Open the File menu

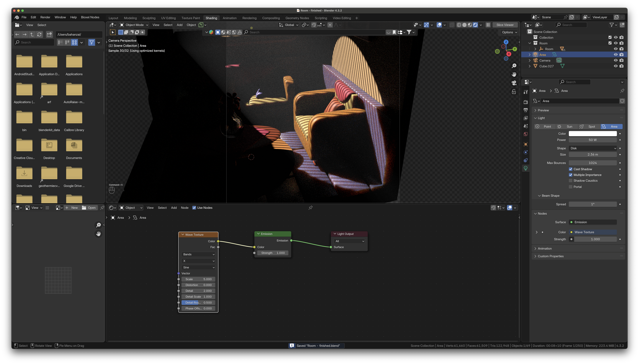coord(24,17)
